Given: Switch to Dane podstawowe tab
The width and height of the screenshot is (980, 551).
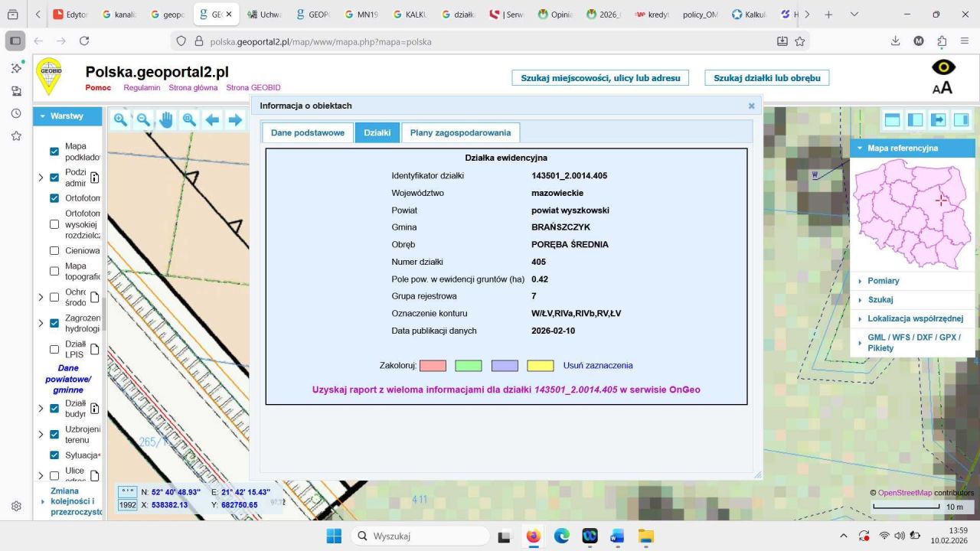Looking at the screenshot, I should click(308, 132).
